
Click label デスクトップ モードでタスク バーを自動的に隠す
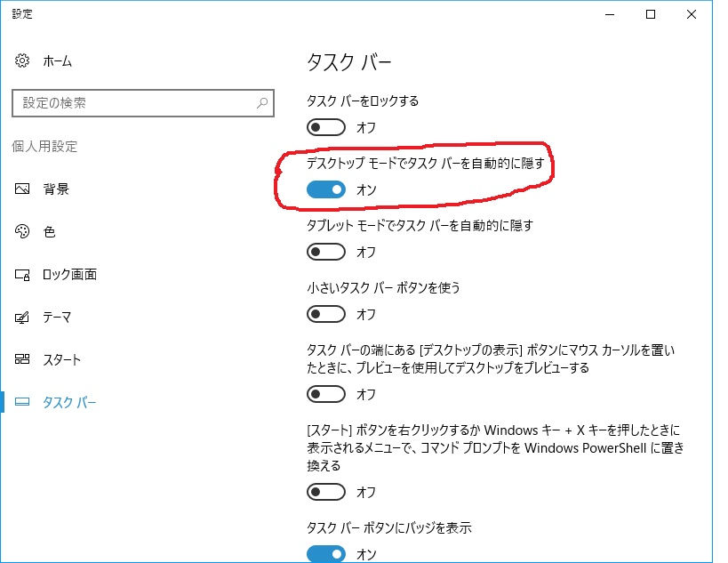click(425, 163)
